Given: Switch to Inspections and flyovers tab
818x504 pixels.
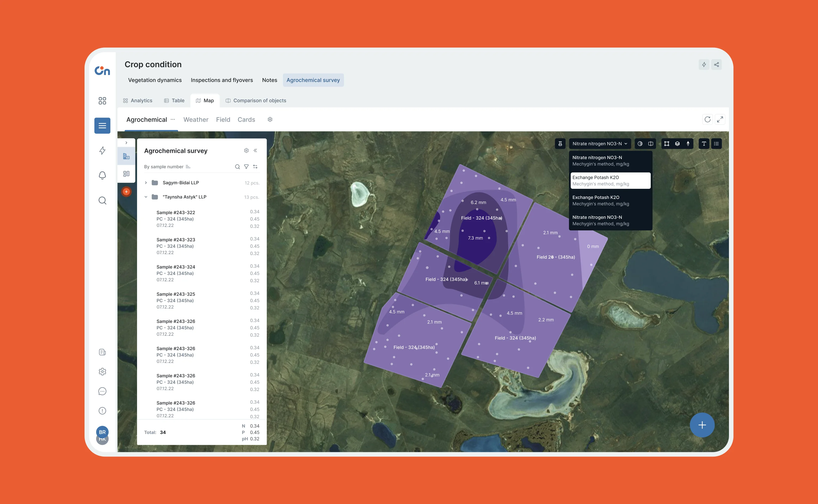Looking at the screenshot, I should point(222,80).
